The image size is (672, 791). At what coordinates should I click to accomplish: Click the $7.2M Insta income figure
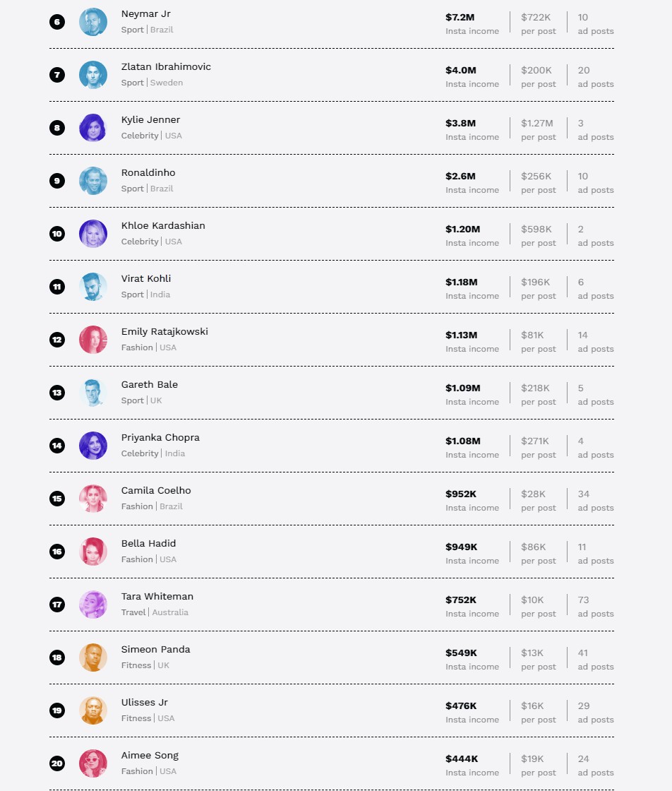[x=460, y=17]
